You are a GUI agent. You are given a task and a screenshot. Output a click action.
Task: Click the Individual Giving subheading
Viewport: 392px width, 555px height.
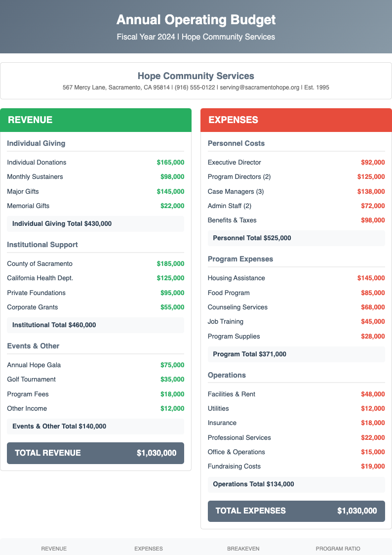tap(36, 143)
